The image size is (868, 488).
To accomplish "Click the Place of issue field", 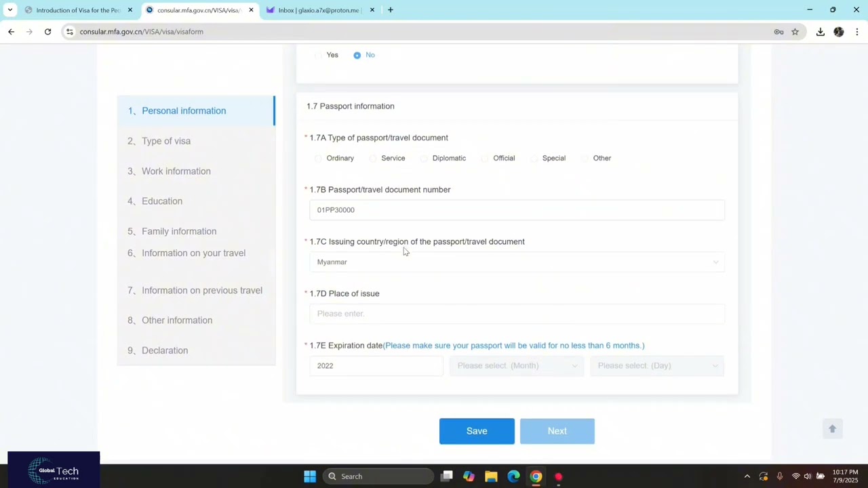I will (517, 314).
